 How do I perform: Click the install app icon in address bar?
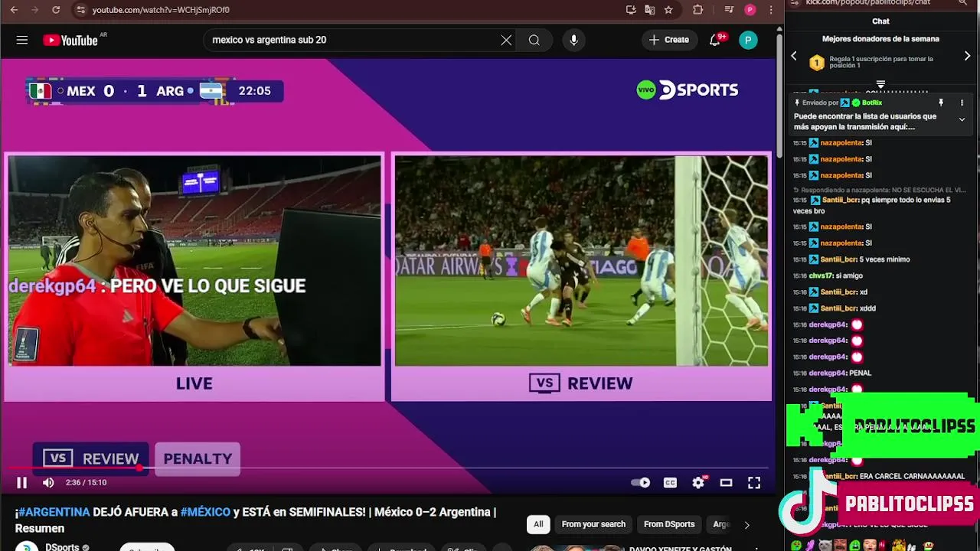[631, 10]
